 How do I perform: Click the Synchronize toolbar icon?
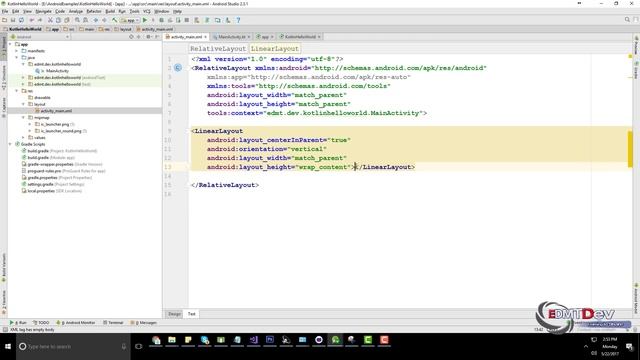[22, 20]
